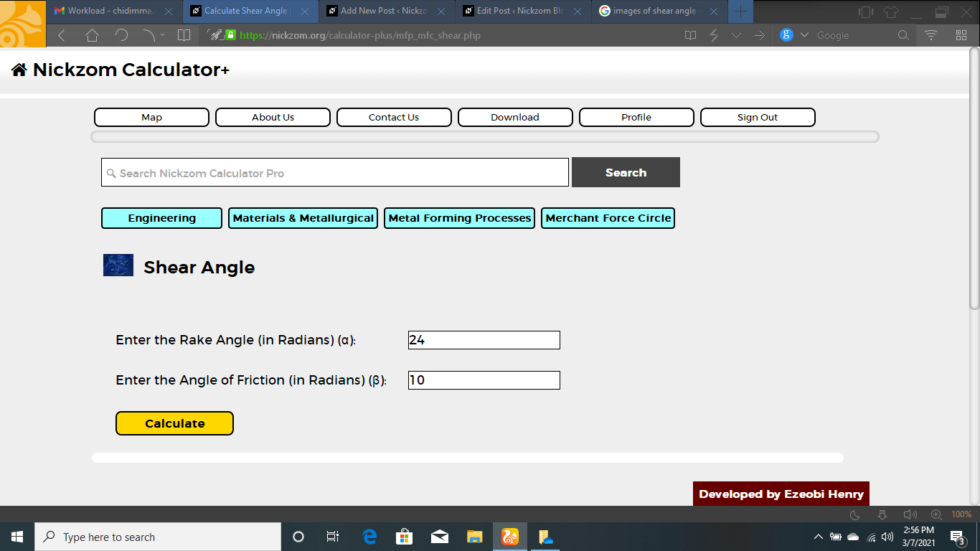Click the Shear Angle thumbnail image

tap(118, 265)
